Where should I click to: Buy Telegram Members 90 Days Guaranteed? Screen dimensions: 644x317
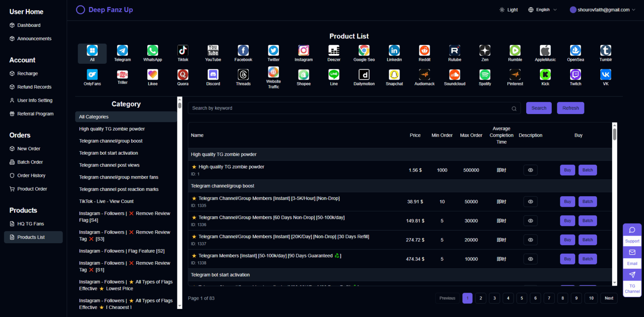[x=567, y=259]
